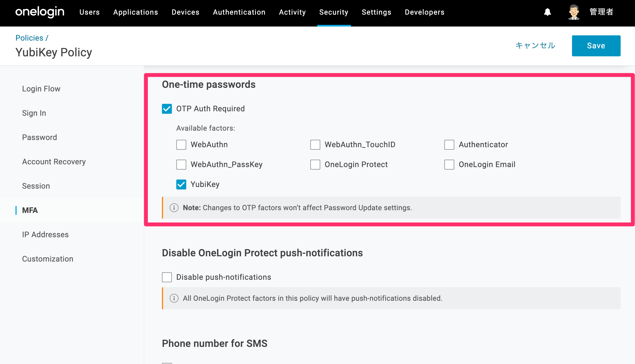The image size is (635, 364).
Task: Open the Account Recovery section
Action: (54, 162)
